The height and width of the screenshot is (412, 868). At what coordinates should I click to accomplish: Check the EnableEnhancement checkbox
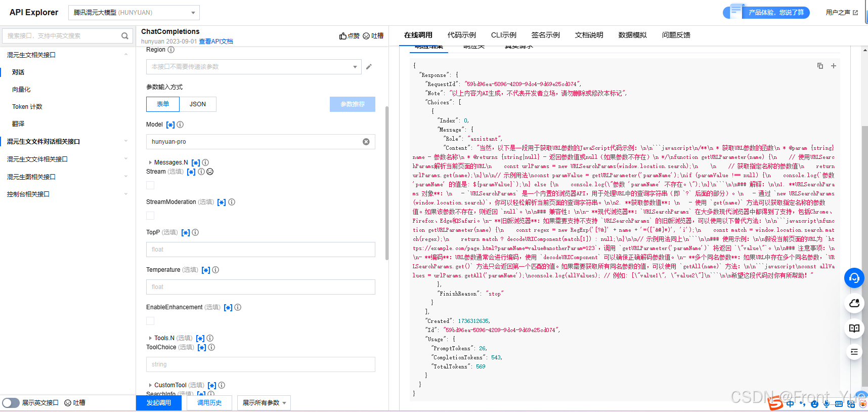point(150,321)
